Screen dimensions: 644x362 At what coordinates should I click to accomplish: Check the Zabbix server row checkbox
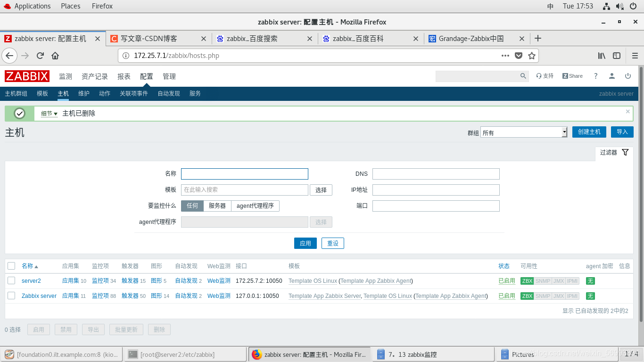coord(11,296)
